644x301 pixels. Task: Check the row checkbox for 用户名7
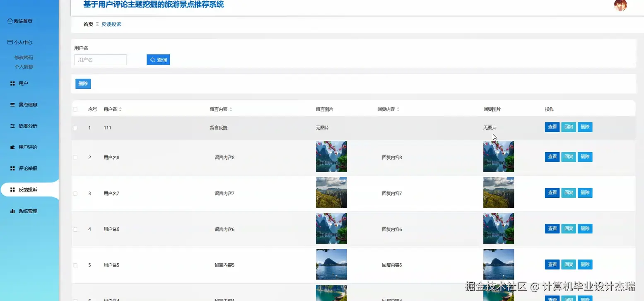pos(75,194)
